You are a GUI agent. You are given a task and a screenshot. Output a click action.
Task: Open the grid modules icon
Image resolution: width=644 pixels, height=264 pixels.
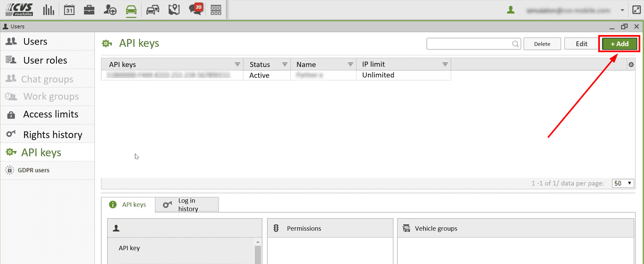(216, 10)
